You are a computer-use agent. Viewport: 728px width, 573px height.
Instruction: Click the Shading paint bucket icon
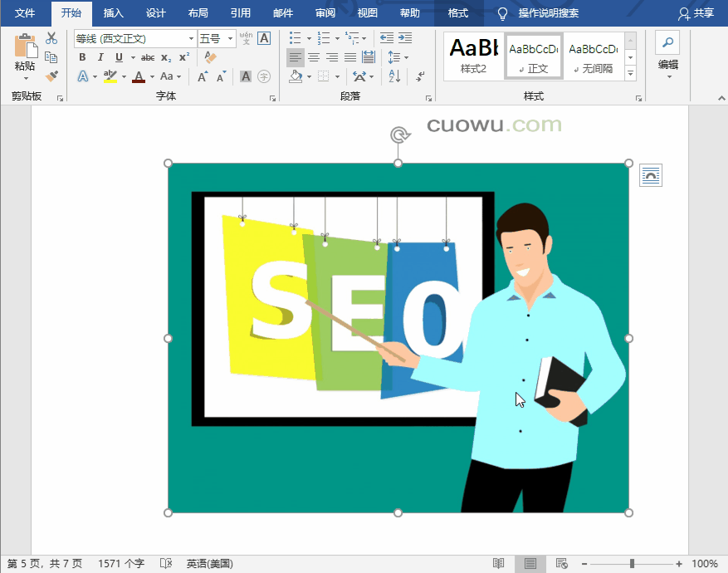pos(296,76)
